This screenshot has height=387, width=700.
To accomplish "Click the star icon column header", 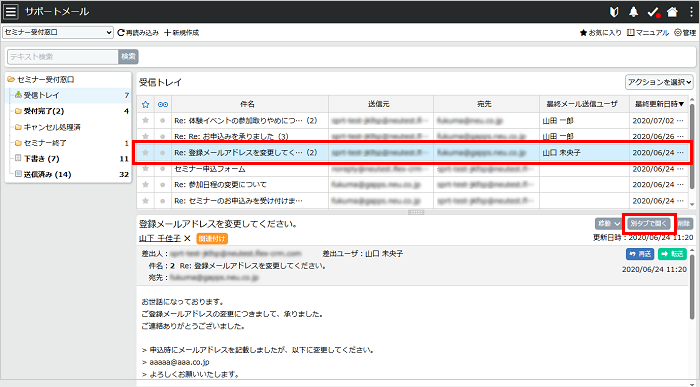I will pyautogui.click(x=146, y=104).
